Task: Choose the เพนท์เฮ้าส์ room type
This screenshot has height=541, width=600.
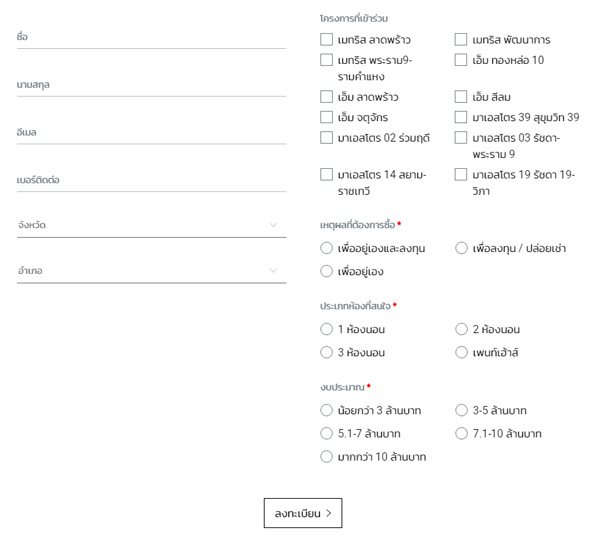Action: point(461,352)
